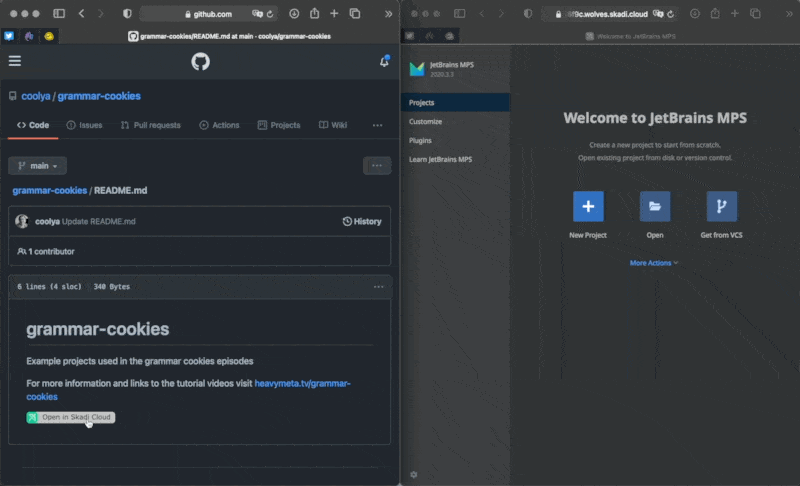The image size is (800, 486).
Task: Toggle sidebar in right Safari window
Action: (460, 14)
